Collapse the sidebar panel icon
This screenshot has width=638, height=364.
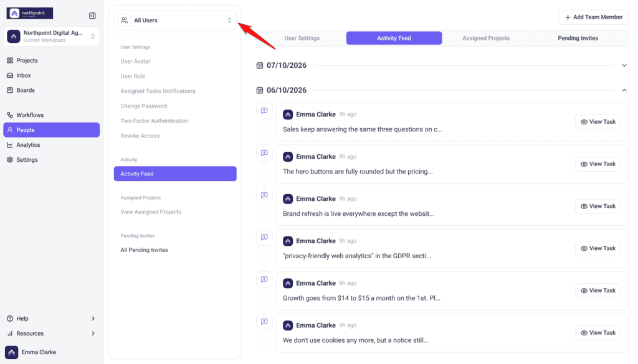coord(92,16)
